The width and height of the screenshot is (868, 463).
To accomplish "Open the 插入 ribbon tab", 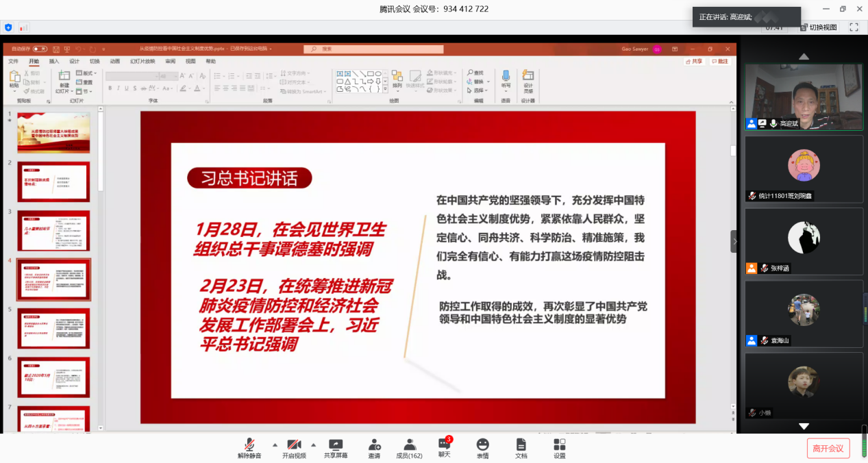I will point(54,61).
